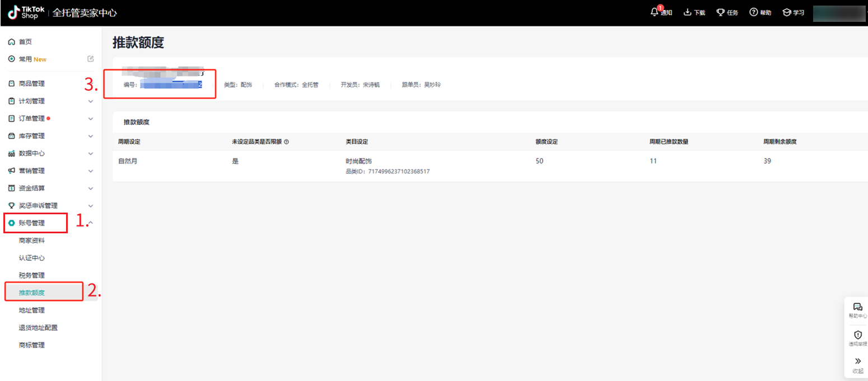The image size is (868, 381).
Task: Collapse the 账号管理 section arrow
Action: click(91, 223)
